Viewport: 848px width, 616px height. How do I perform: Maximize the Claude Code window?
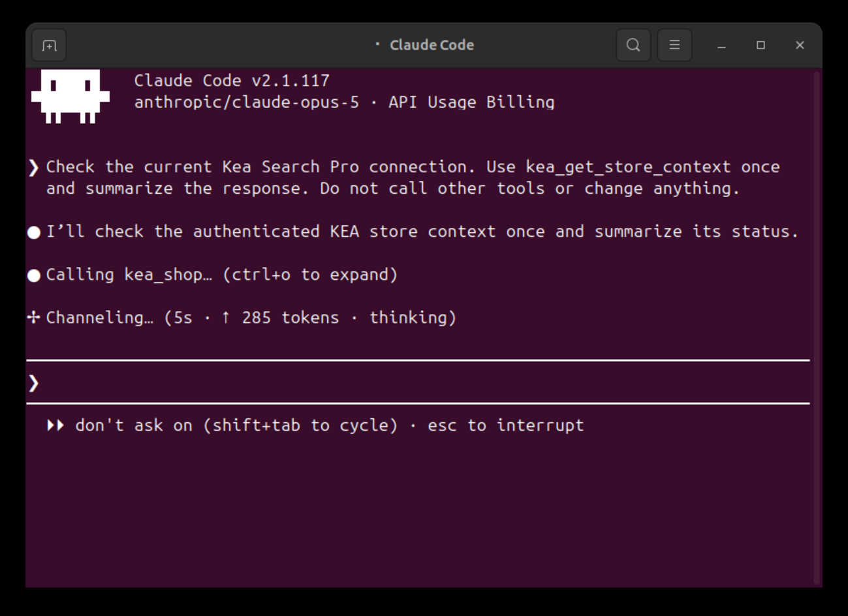pyautogui.click(x=761, y=45)
